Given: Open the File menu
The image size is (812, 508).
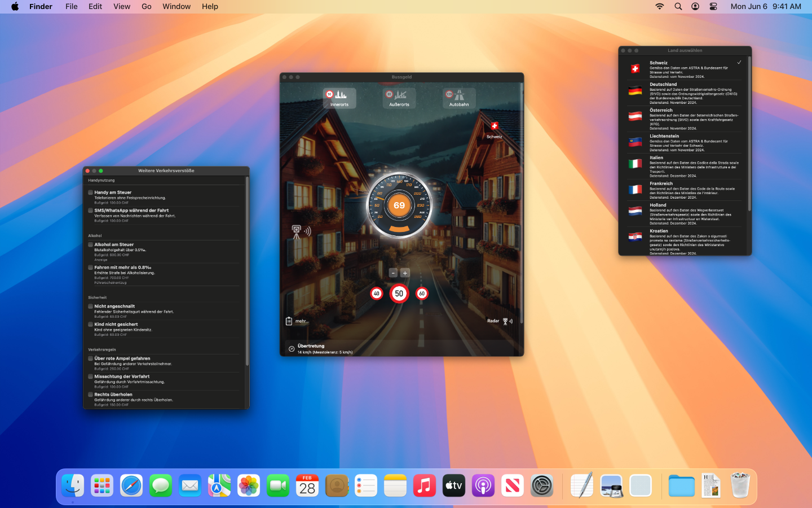Looking at the screenshot, I should 72,6.
